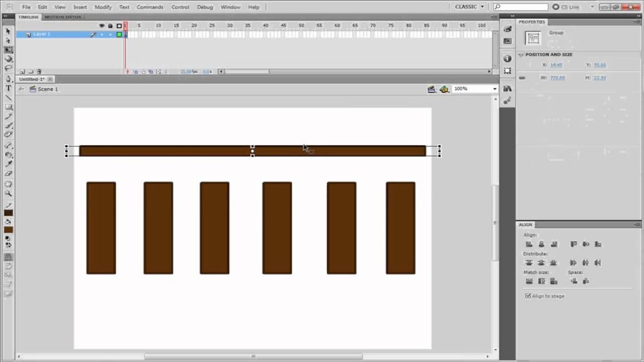Select the Lasso tool
This screenshot has height=362, width=644.
(x=8, y=68)
